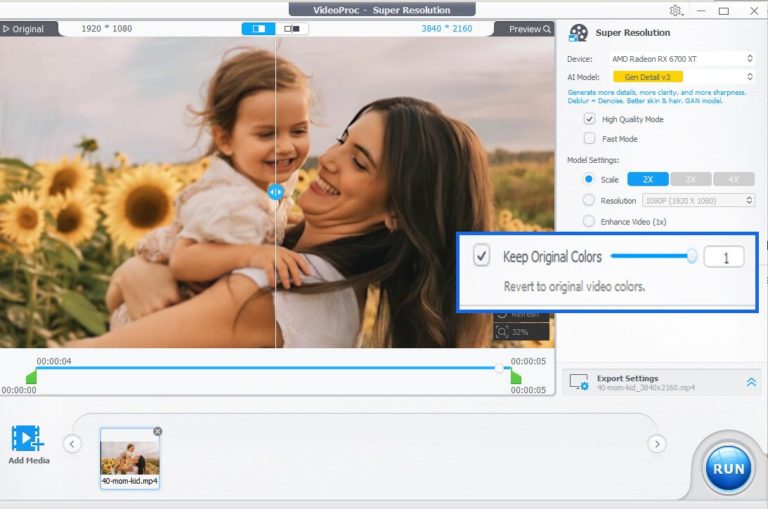The width and height of the screenshot is (768, 509).
Task: Choose the 2X scale button
Action: pos(648,179)
